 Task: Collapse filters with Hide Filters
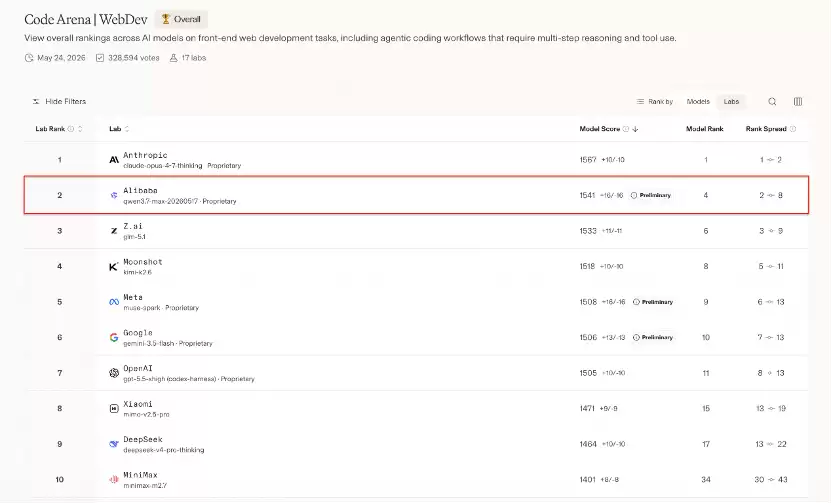pos(59,101)
